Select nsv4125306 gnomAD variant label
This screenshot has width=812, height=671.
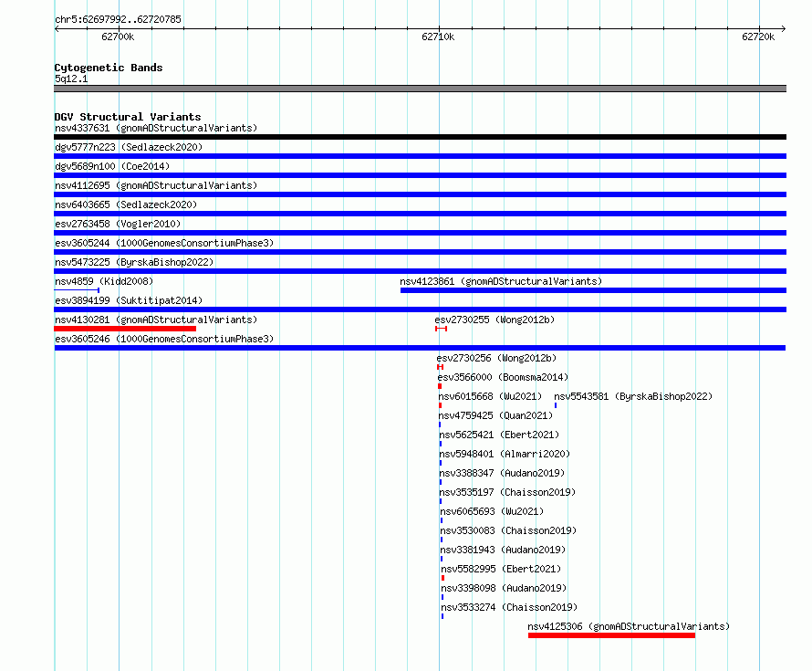pos(629,626)
